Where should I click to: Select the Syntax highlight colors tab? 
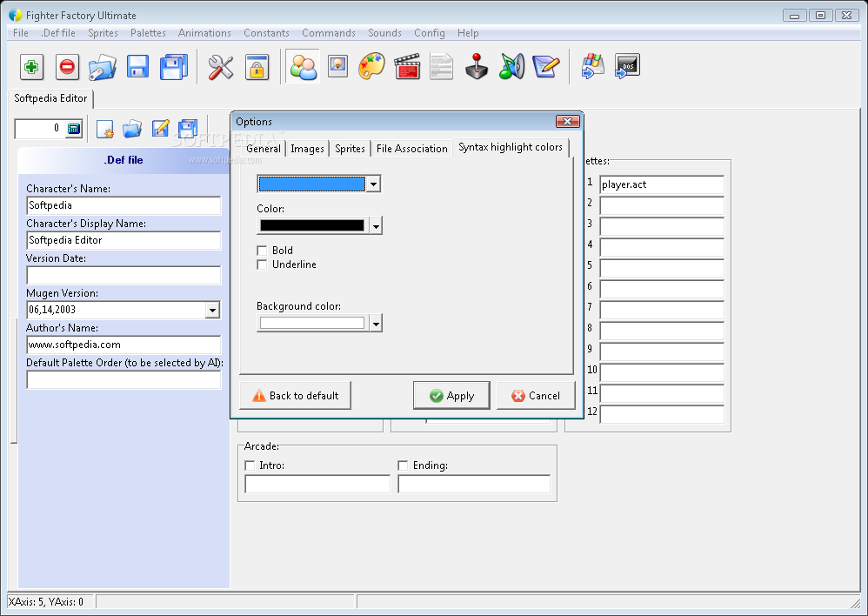coord(511,147)
